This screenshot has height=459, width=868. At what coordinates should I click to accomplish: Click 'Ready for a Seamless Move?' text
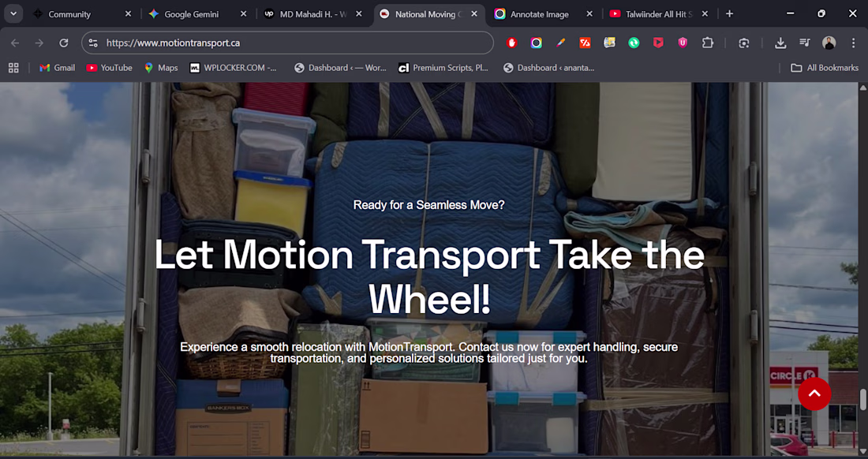point(429,205)
